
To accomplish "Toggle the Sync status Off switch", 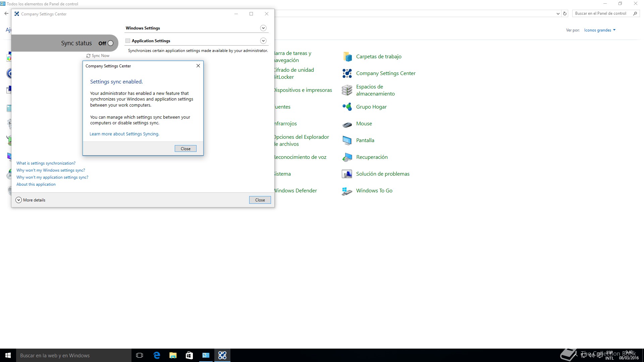I will point(110,43).
